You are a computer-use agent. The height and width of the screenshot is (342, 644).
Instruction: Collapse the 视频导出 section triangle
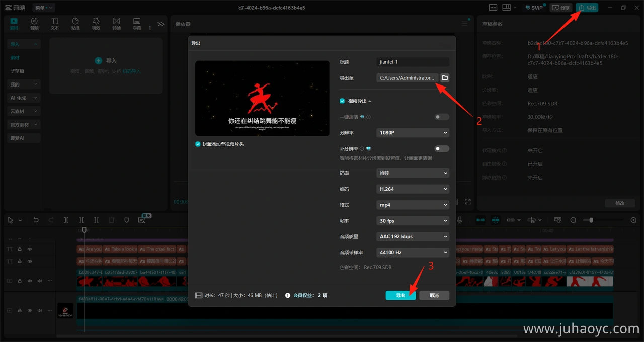click(x=370, y=101)
